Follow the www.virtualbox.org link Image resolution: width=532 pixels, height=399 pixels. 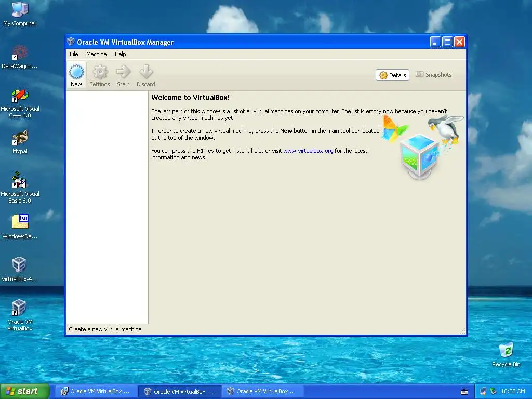coord(308,151)
